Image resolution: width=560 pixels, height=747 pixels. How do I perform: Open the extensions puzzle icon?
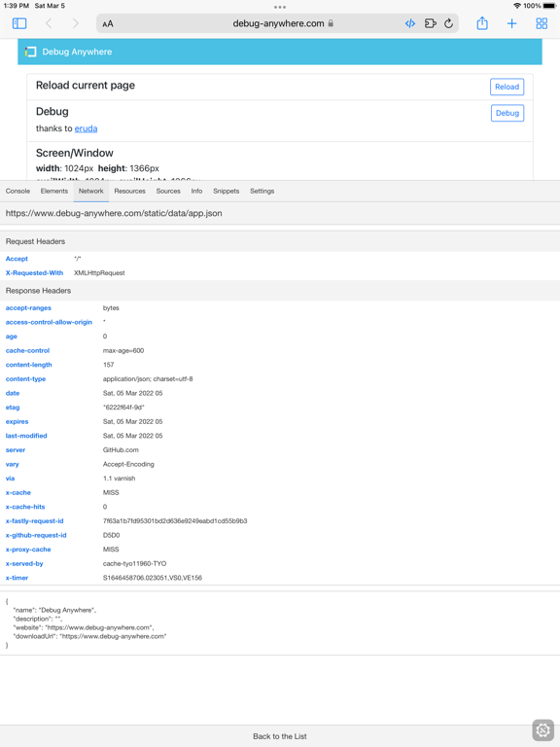(431, 23)
